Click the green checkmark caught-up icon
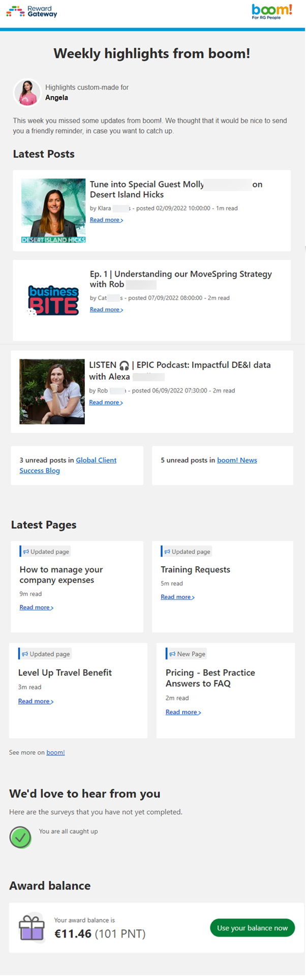 (x=20, y=837)
